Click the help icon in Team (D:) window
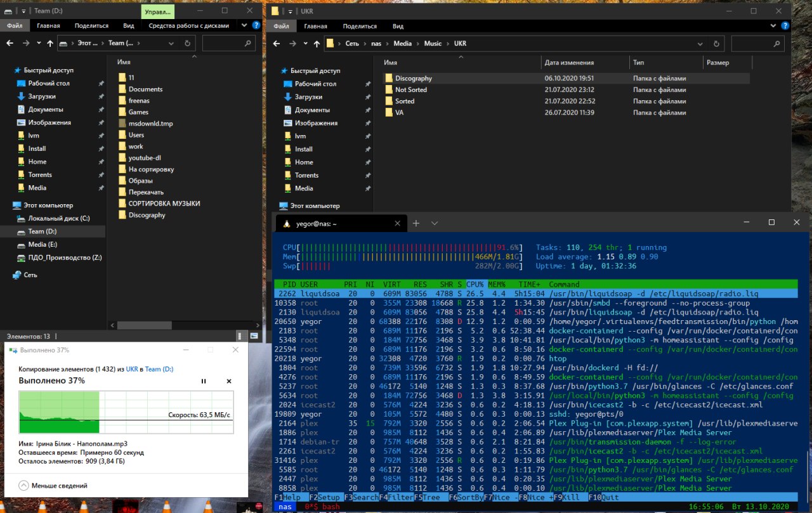Viewport: 812px width, 513px height. click(255, 26)
